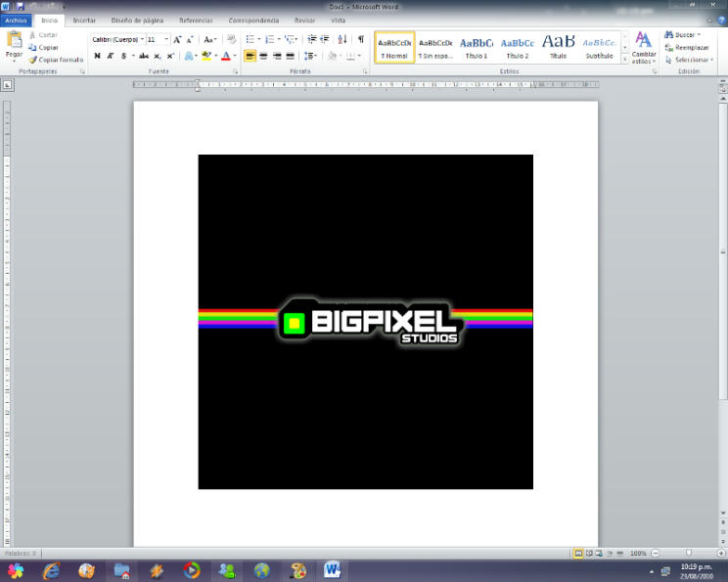The width and height of the screenshot is (728, 582).
Task: Apply superscript formatting
Action: click(170, 56)
